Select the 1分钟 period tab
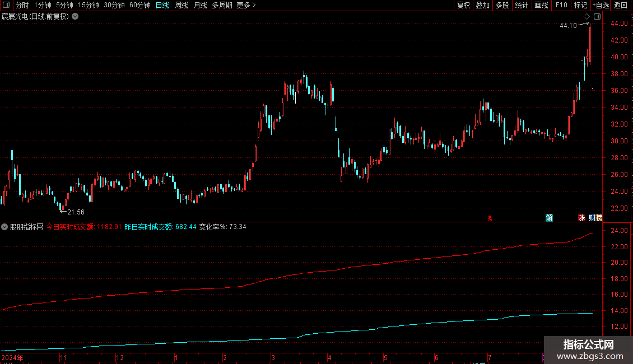Screen dimensions: 633x364 pyautogui.click(x=43, y=5)
